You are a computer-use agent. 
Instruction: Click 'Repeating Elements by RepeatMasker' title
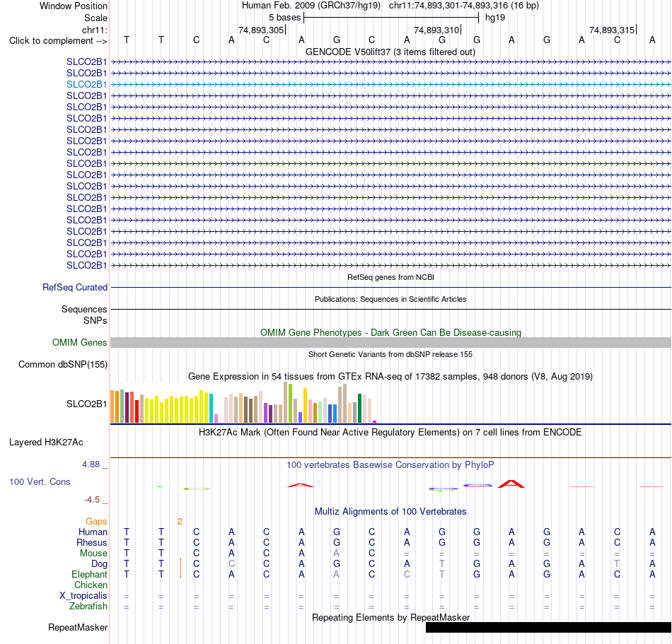(390, 617)
